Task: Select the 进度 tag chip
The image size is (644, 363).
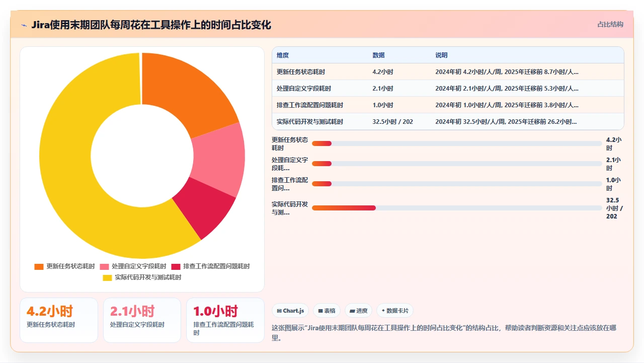Action: pyautogui.click(x=359, y=311)
